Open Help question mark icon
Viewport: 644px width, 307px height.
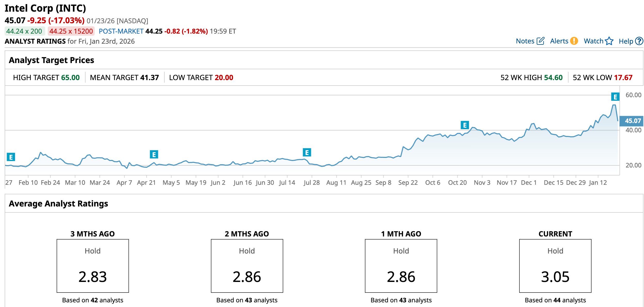coord(639,41)
